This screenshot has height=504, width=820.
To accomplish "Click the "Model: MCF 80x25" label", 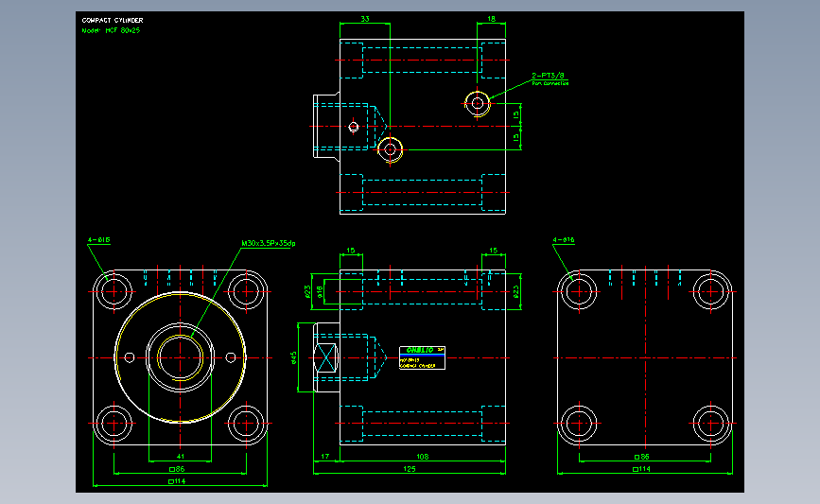I will point(111,30).
